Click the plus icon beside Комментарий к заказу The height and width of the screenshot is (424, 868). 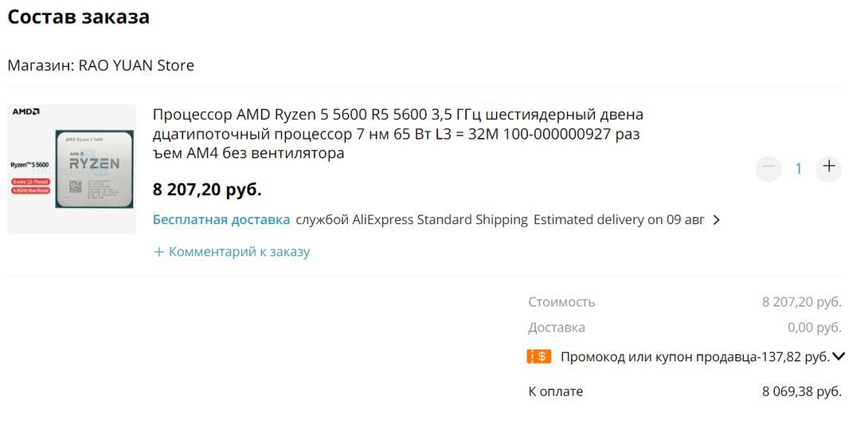158,252
